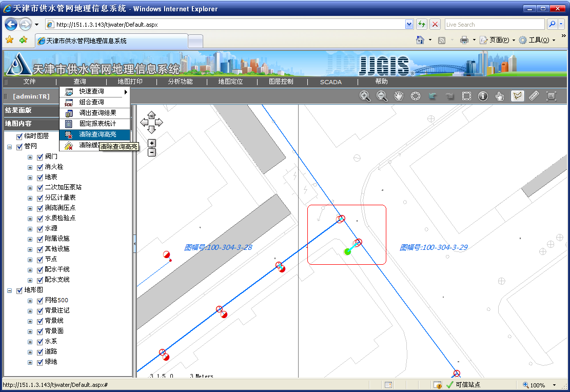This screenshot has height=392, width=570.
Task: Uncheck the 消火栓 layer checkbox
Action: tap(40, 167)
